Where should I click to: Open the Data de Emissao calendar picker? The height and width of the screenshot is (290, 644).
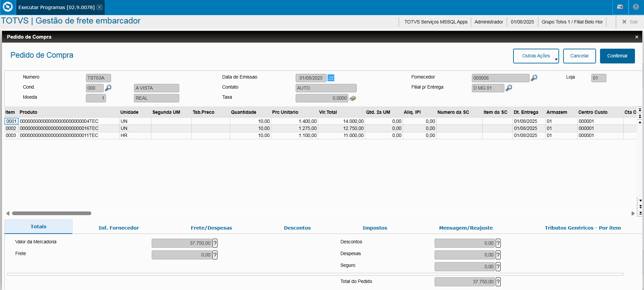331,78
